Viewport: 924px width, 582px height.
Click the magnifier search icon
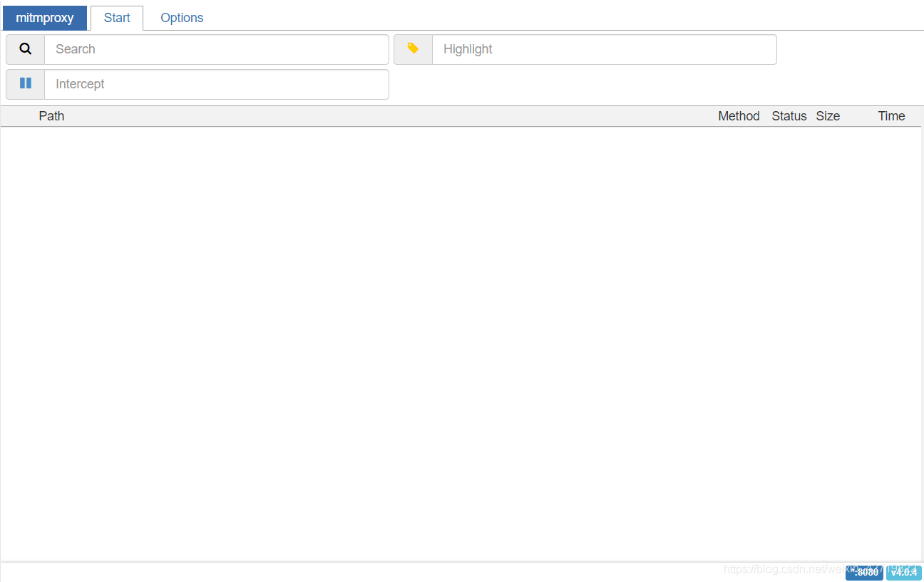tap(26, 49)
